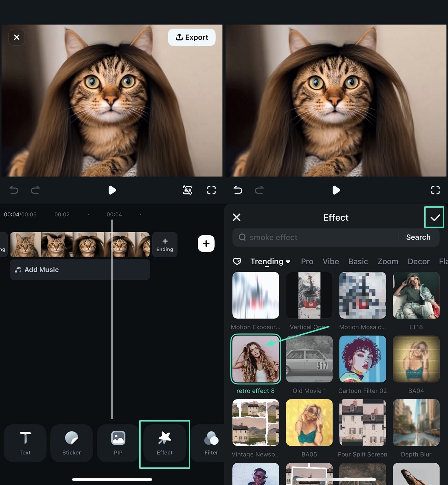Select the Cartoon Filter 02 effect
This screenshot has height=485, width=448.
[363, 359]
